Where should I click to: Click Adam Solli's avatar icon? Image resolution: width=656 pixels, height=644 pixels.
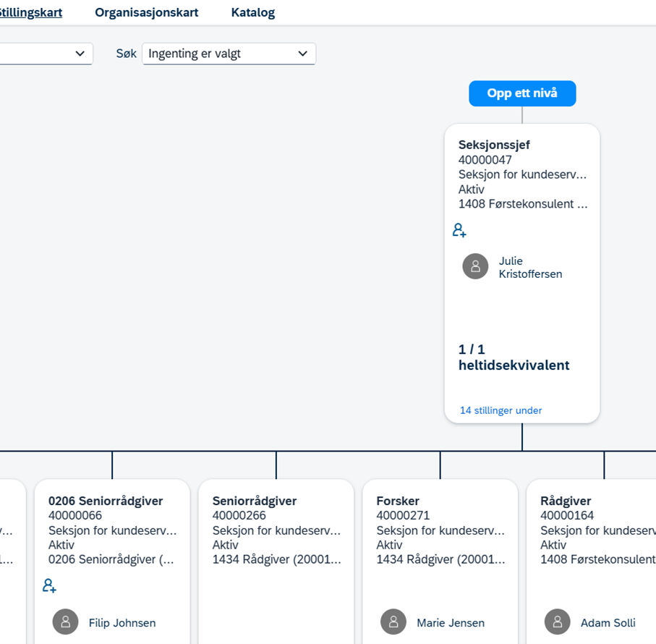[x=557, y=622]
